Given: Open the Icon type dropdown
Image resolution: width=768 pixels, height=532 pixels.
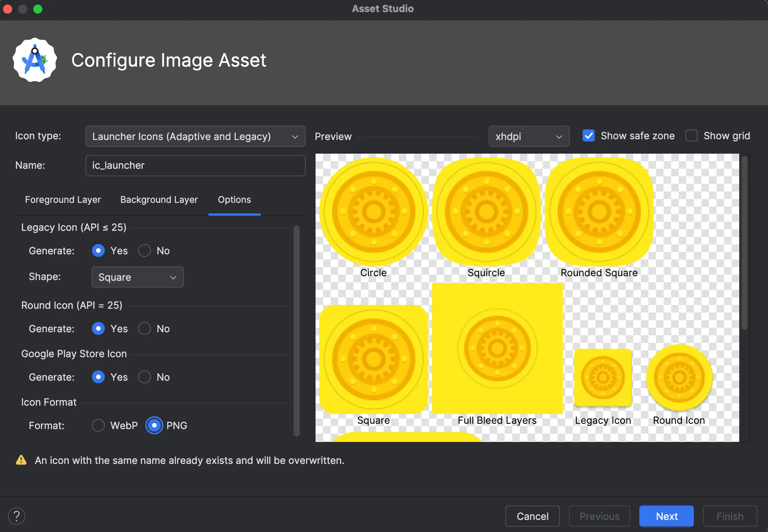Looking at the screenshot, I should (x=195, y=136).
